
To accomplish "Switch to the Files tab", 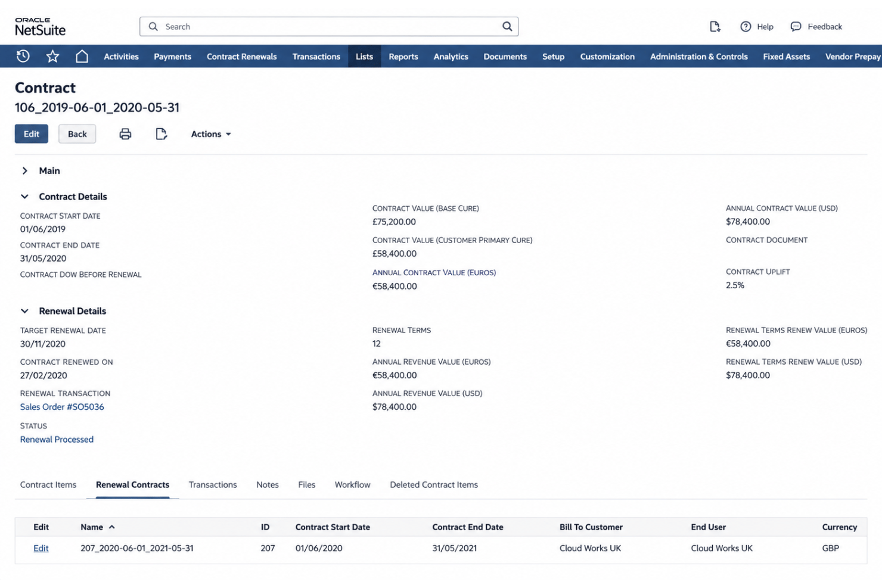I will click(306, 484).
